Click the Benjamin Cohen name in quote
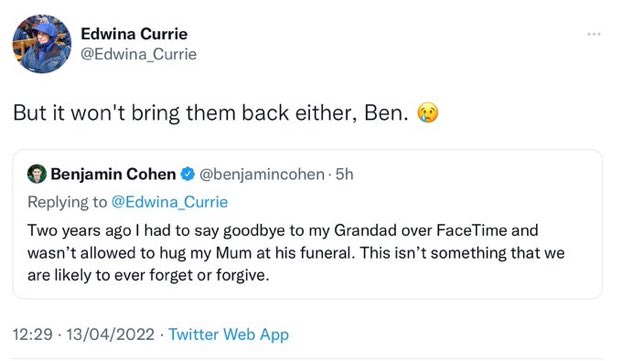The height and width of the screenshot is (361, 622). point(113,174)
